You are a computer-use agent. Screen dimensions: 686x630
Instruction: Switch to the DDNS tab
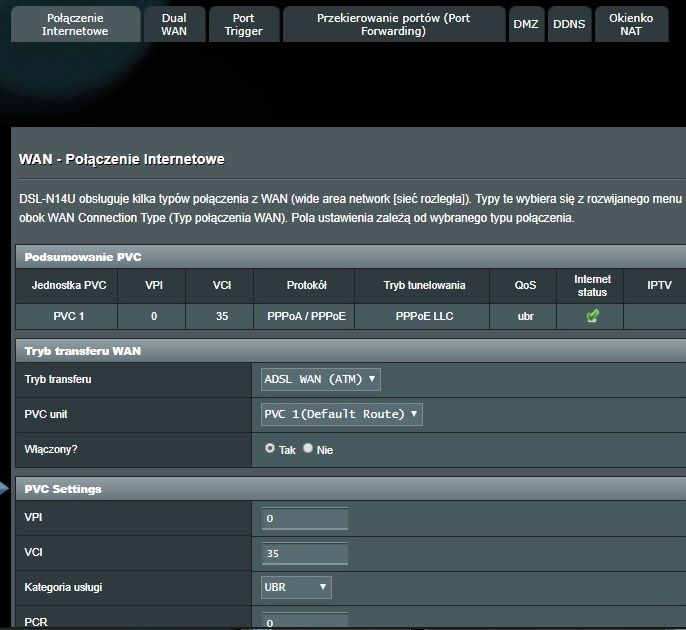coord(569,25)
